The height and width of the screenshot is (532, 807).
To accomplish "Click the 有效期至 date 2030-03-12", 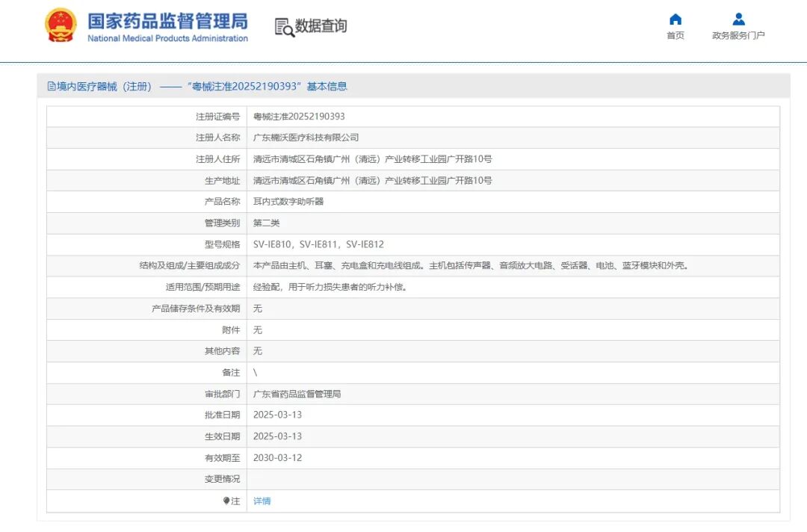I will pyautogui.click(x=279, y=457).
